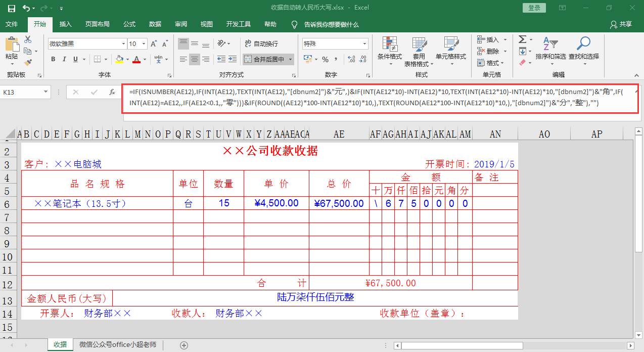This screenshot has width=644, height=352.
Task: Open Find and Select (查找和选择)
Action: point(584,52)
